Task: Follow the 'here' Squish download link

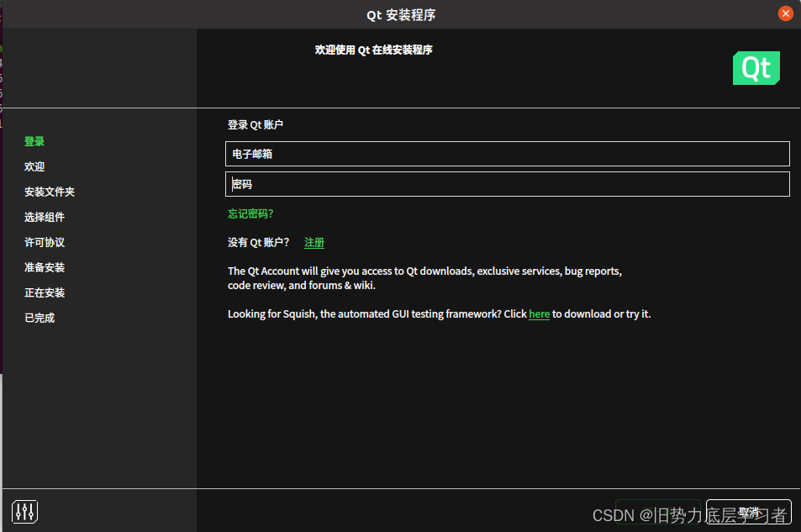Action: (539, 313)
